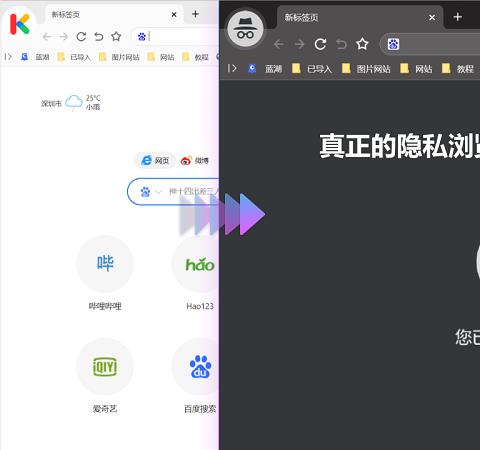Open 已导入 bookmark folder in light window
Viewport: 480px width, 450px height.
pos(74,57)
